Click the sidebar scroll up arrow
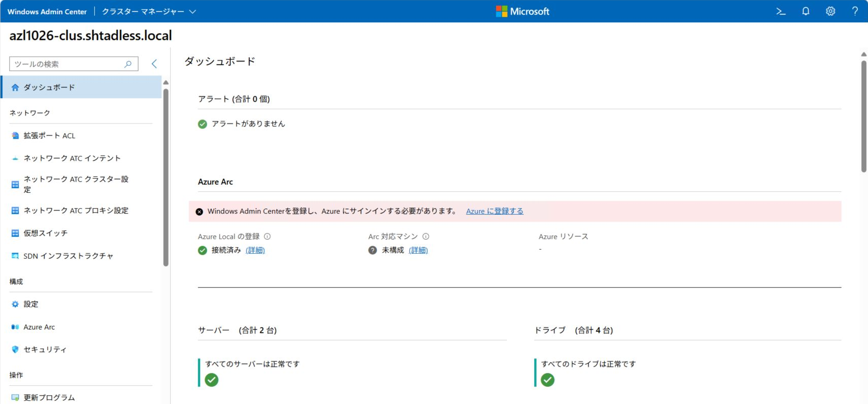Viewport: 868px width, 404px height. (166, 82)
